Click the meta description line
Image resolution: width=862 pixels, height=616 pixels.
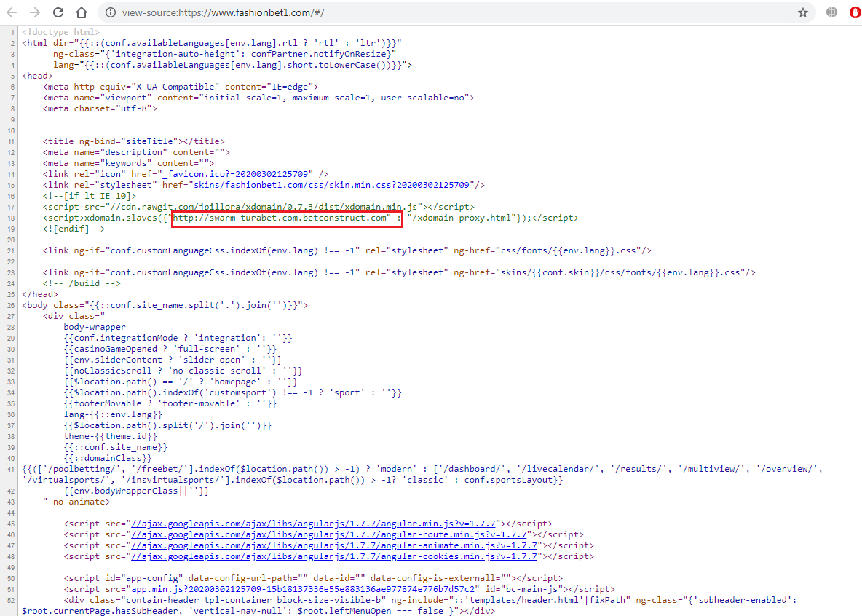click(x=136, y=152)
